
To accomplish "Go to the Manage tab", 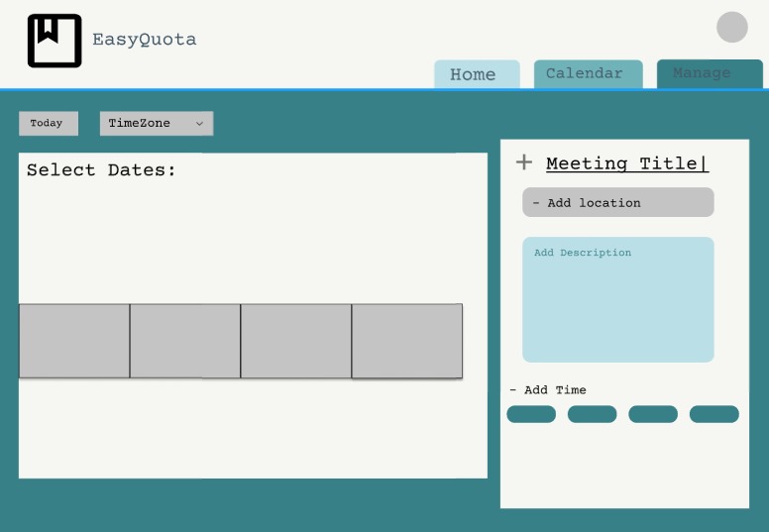I will point(710,74).
